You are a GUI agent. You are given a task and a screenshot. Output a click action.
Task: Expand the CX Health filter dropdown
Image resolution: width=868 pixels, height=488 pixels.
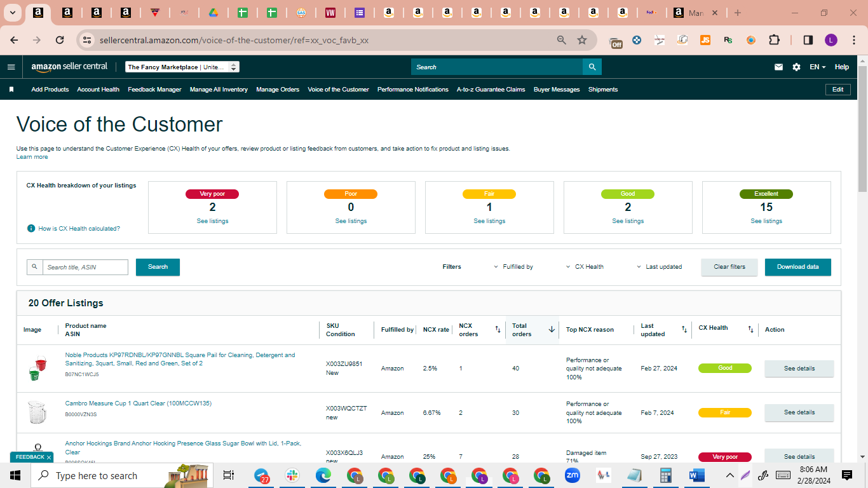pos(585,267)
